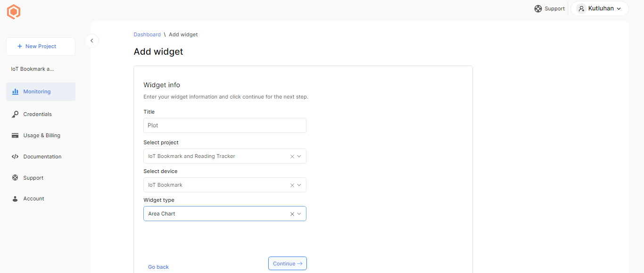This screenshot has width=644, height=273.
Task: Click the orange hexagon logo
Action: coord(14,12)
